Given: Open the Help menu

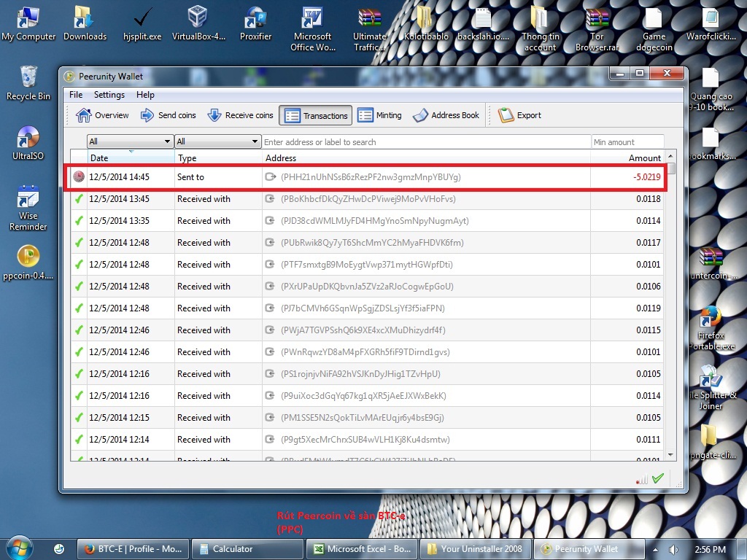Looking at the screenshot, I should (145, 94).
